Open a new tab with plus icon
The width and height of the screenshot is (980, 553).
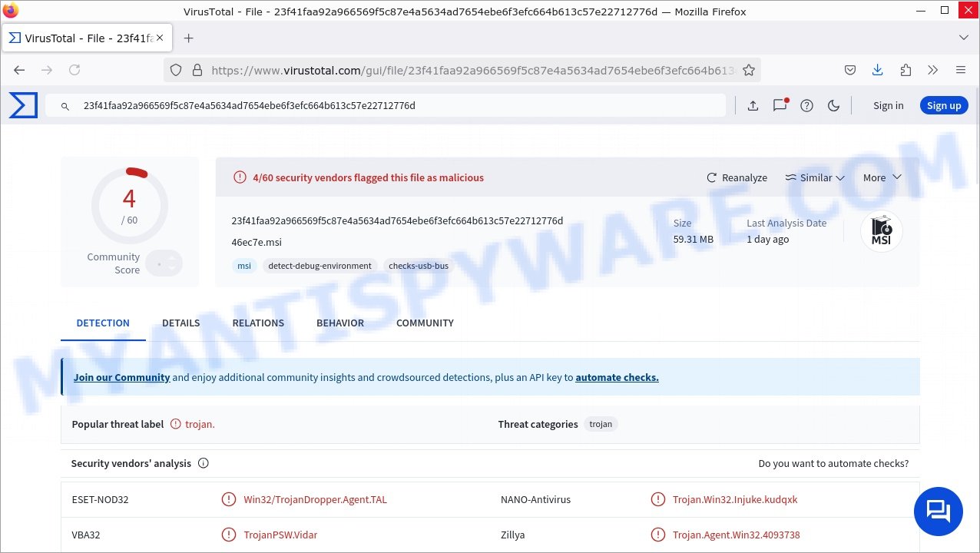point(189,38)
